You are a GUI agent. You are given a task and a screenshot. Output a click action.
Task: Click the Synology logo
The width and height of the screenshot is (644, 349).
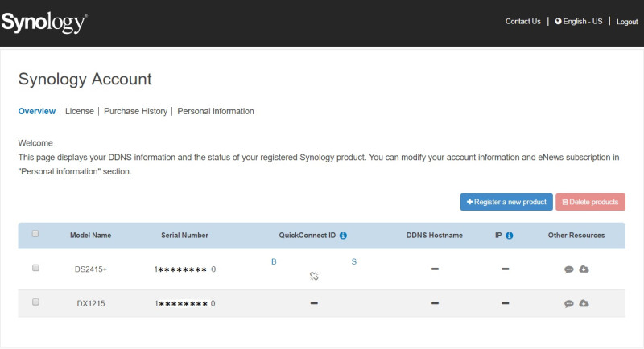[x=44, y=23]
